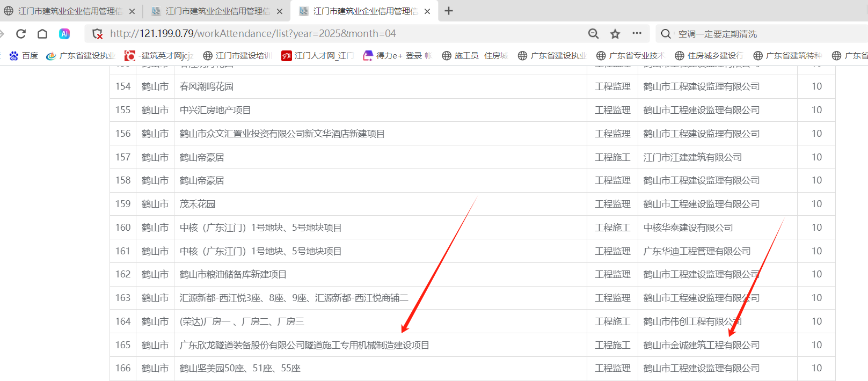Screen dimensions: 868x381
Task: Switch to the second 江门市建筑业企业信用管理 tab
Action: (x=217, y=11)
